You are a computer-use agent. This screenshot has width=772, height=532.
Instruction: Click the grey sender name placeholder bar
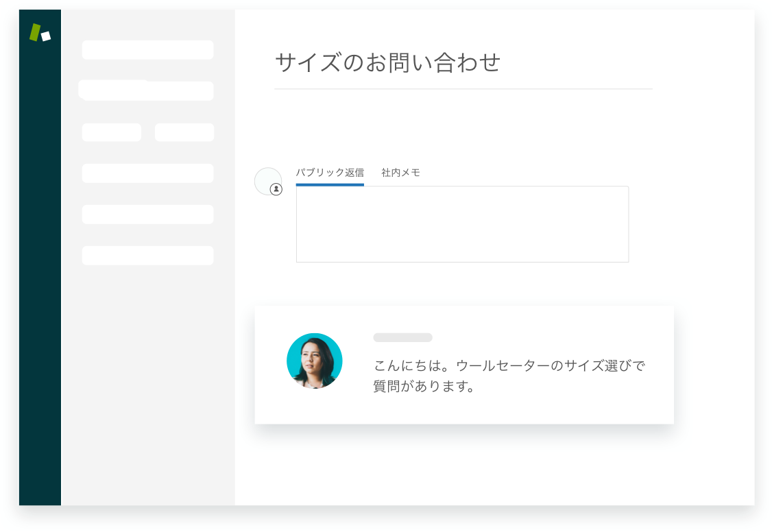tap(402, 337)
